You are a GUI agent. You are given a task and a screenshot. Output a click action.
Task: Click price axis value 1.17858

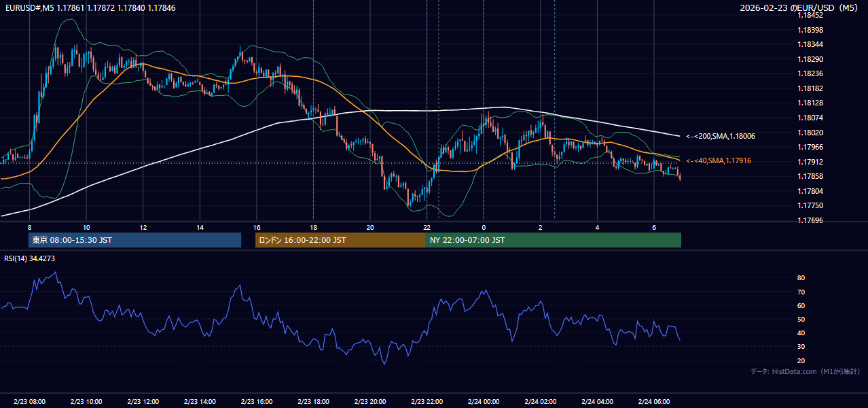tap(811, 176)
